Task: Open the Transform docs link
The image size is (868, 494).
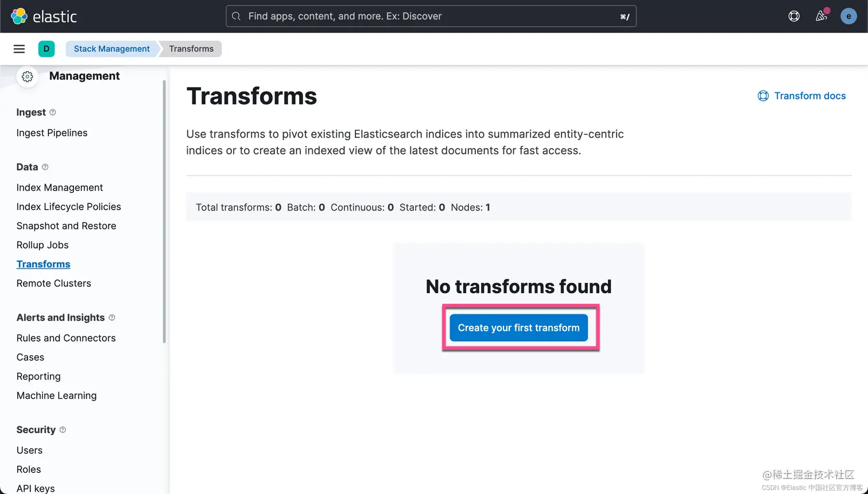Action: 801,96
